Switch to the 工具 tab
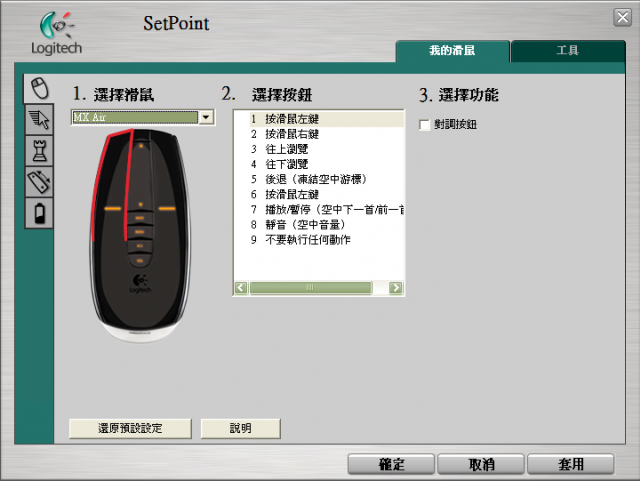Viewport: 640px width, 481px height. click(x=568, y=51)
